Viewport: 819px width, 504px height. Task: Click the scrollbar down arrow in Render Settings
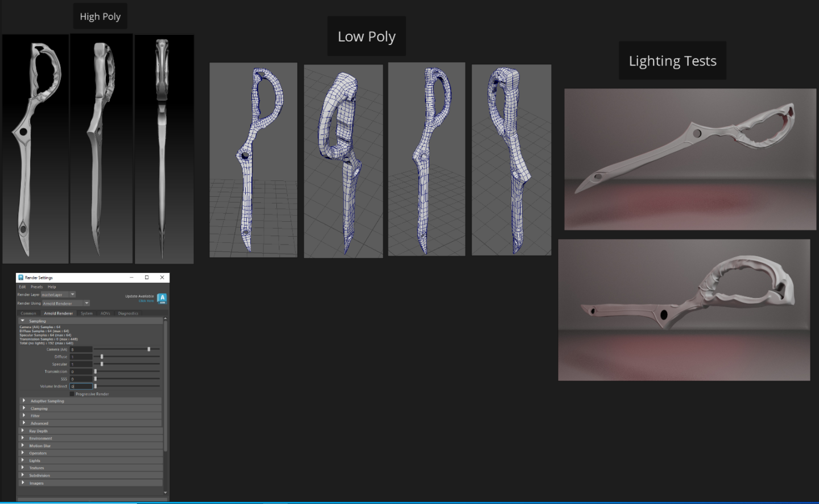point(166,493)
